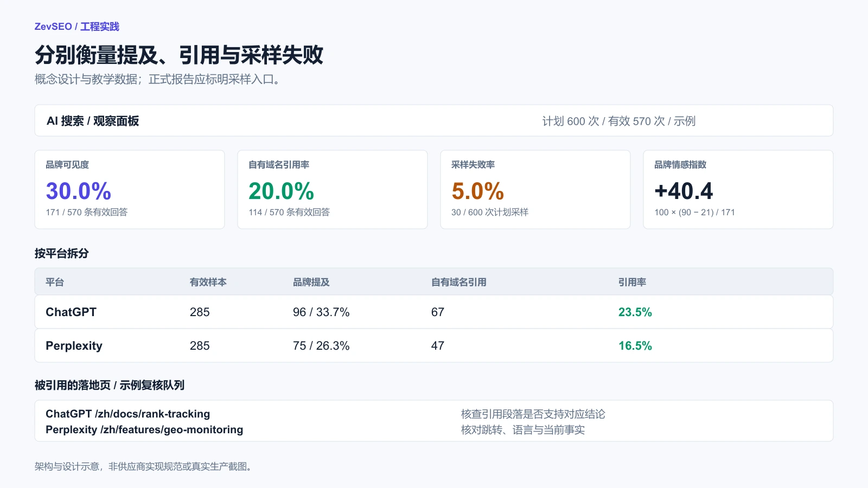Click the 核对跳转、语言与当前事实 note
The height and width of the screenshot is (488, 868).
pyautogui.click(x=523, y=429)
